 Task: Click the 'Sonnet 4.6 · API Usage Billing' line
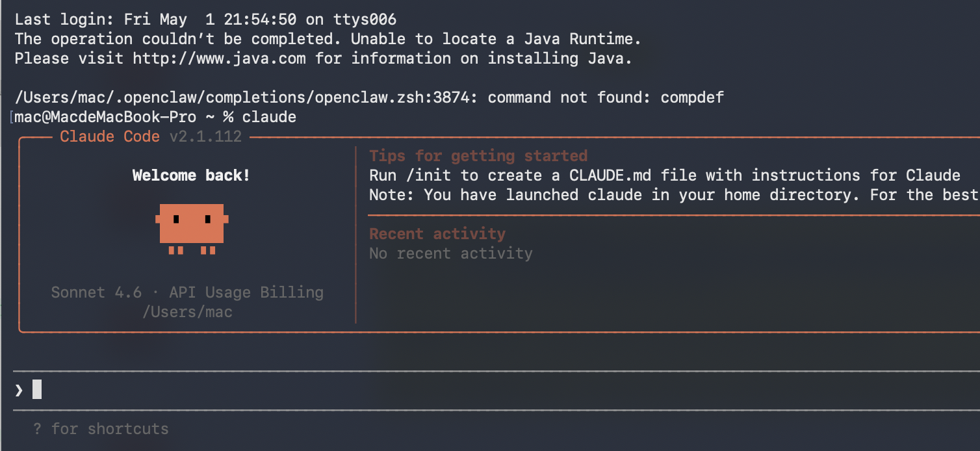click(187, 292)
